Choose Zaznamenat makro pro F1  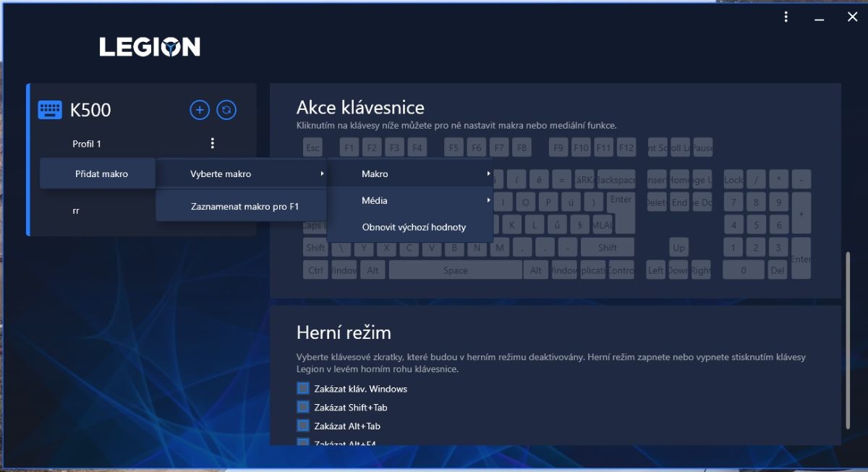pyautogui.click(x=244, y=207)
